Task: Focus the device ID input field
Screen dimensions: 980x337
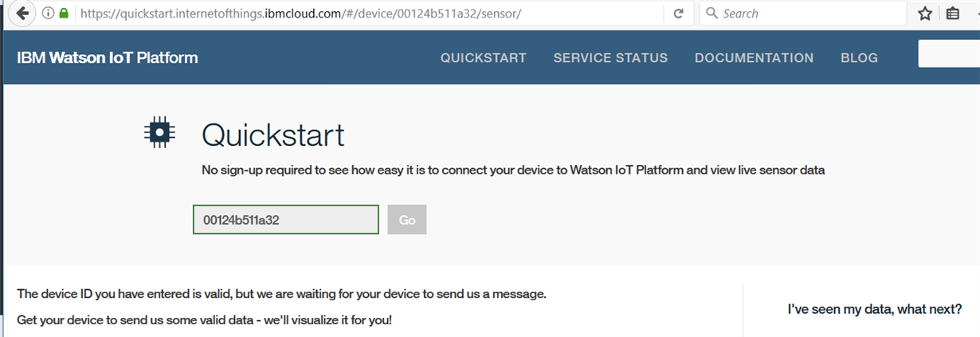Action: click(x=285, y=220)
